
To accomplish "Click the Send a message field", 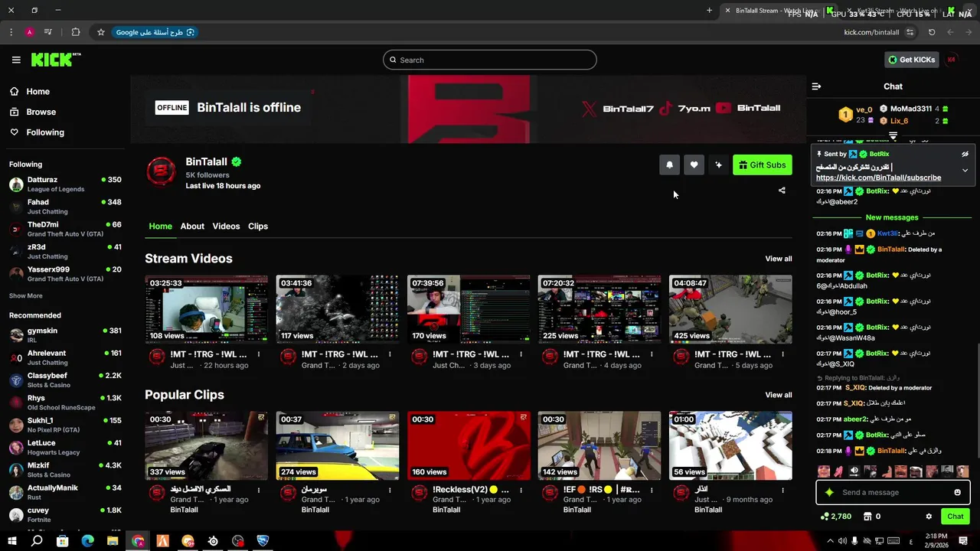I will tap(893, 492).
